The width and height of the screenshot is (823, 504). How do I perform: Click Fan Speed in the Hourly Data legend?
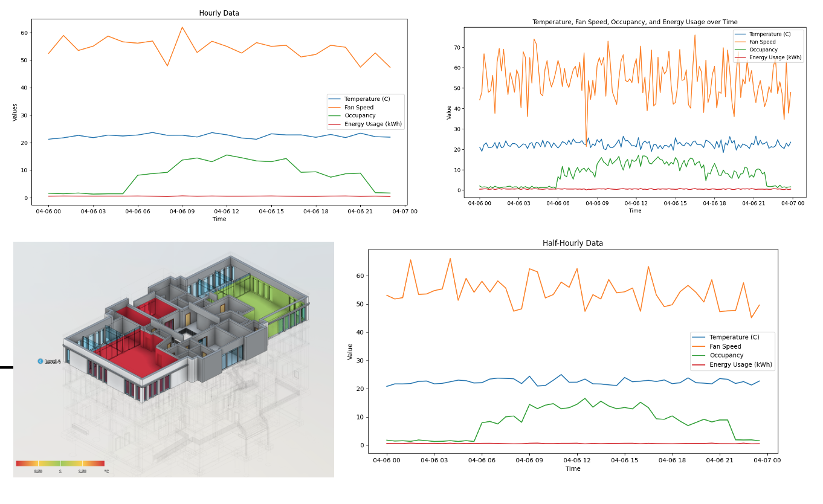click(359, 107)
